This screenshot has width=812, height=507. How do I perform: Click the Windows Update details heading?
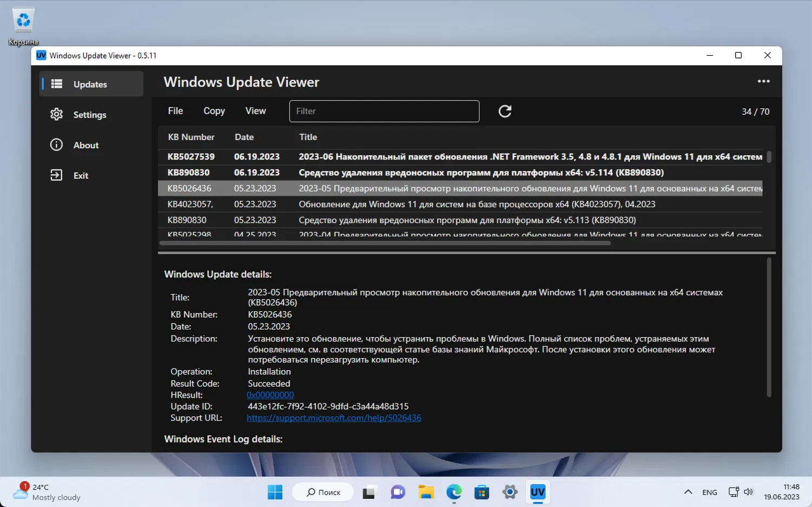[x=218, y=274]
